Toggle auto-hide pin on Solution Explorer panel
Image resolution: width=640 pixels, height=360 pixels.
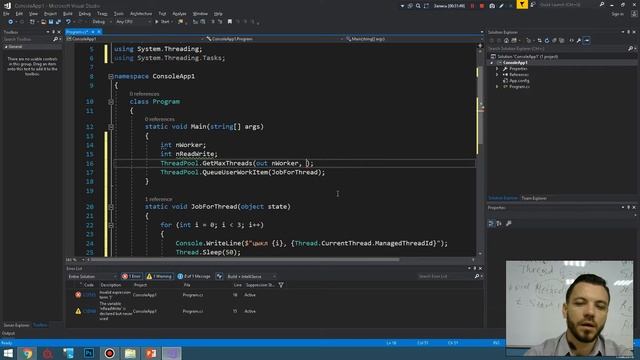point(629,32)
